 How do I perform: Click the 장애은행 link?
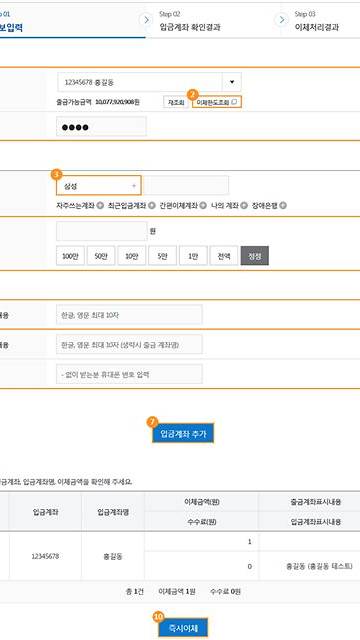click(x=264, y=206)
